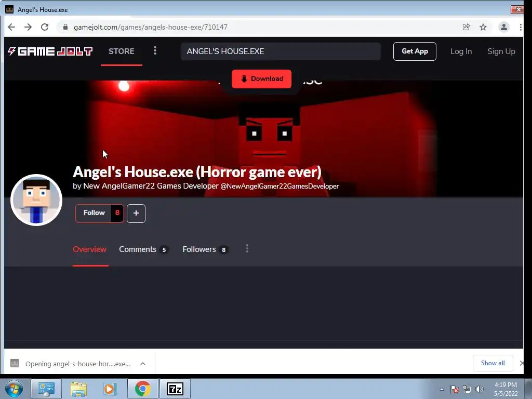The width and height of the screenshot is (532, 399).
Task: Open the three-dot menu beside Followers
Action: coord(247,249)
